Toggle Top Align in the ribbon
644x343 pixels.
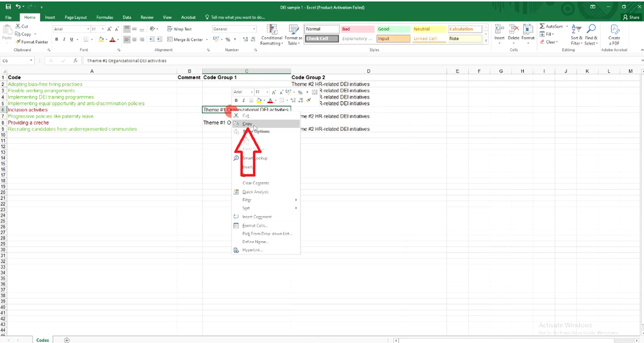click(127, 29)
